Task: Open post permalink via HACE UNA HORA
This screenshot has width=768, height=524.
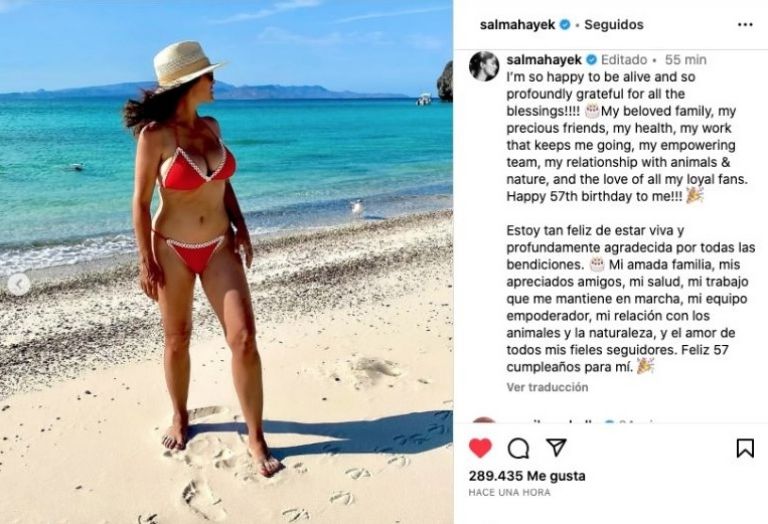Action: click(x=509, y=492)
